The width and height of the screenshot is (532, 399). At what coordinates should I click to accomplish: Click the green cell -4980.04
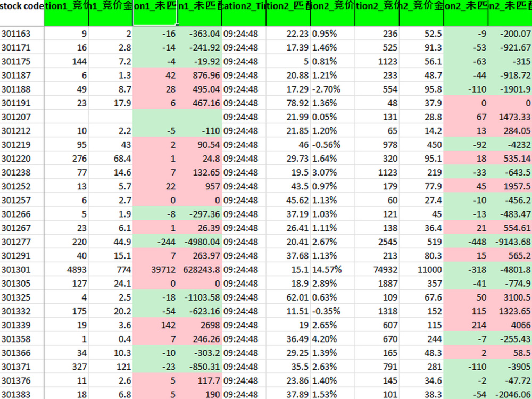click(199, 242)
